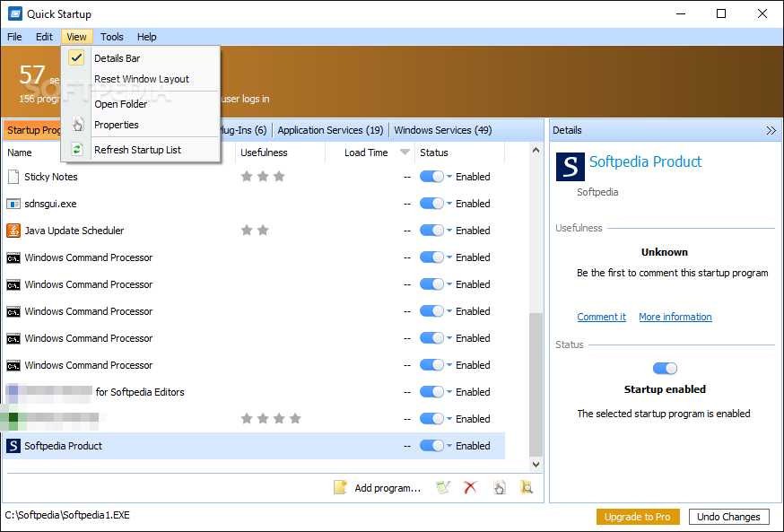This screenshot has width=784, height=532.
Task: Toggle switch for 'for Softpedia Editors' row
Action: [x=431, y=392]
